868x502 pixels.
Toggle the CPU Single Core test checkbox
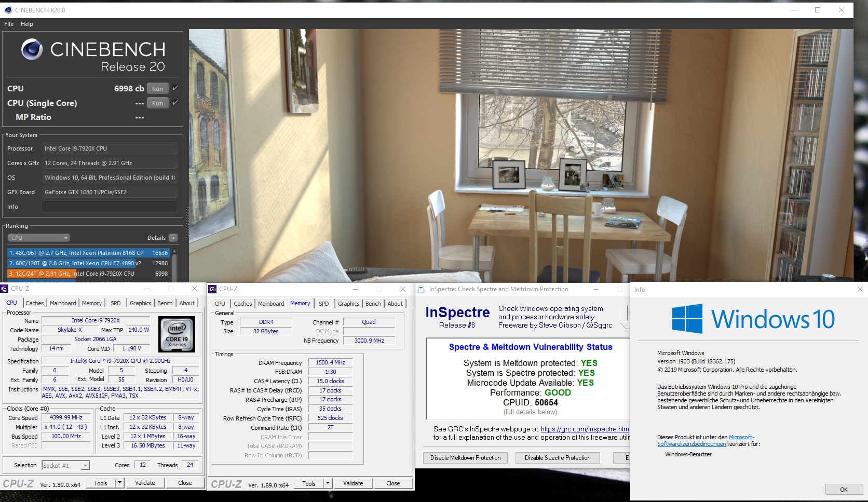coord(175,103)
